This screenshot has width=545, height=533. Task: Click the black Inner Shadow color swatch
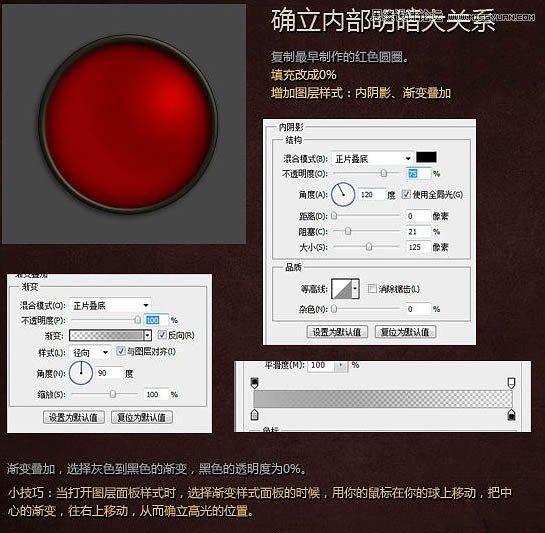pos(426,157)
